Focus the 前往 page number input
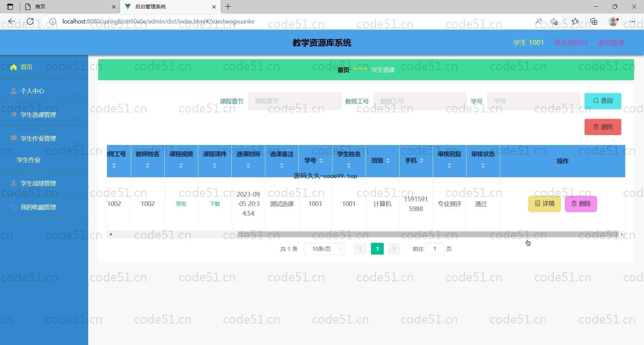Screen dimensions: 644x345 (435, 249)
